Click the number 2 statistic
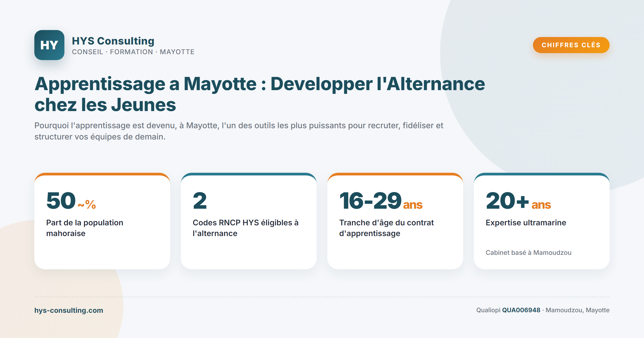Viewport: 644px width, 338px height. 200,201
